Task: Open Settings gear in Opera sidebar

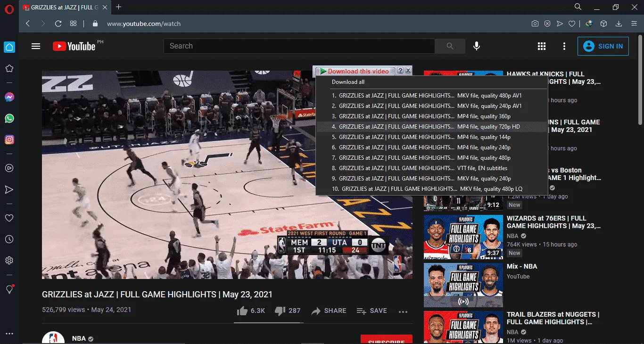Action: click(9, 261)
